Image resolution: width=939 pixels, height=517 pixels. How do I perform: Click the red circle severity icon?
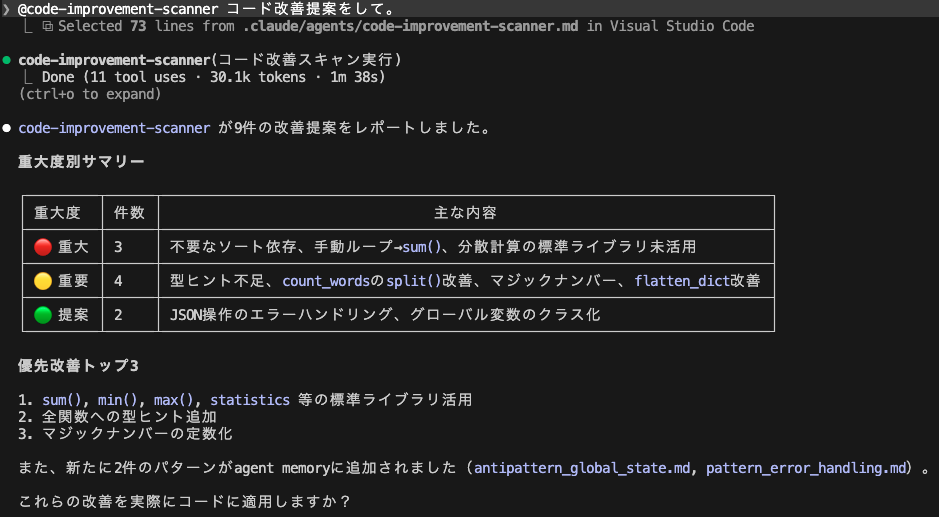[43, 246]
